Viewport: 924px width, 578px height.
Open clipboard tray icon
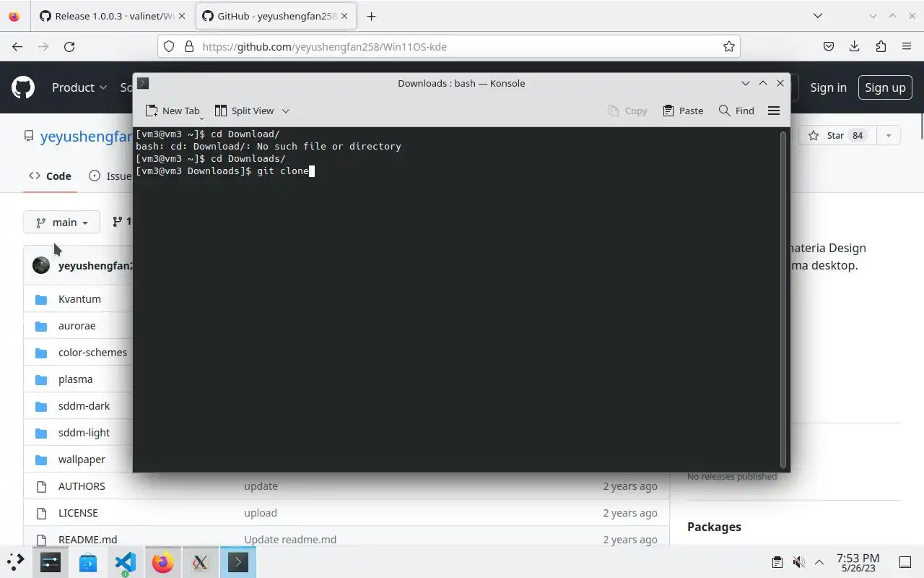[777, 562]
